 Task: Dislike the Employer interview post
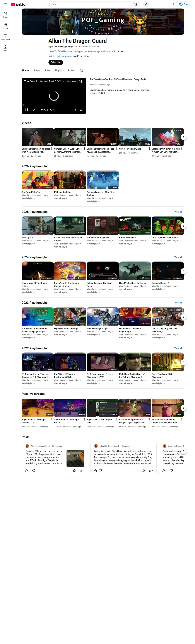pos(34,471)
